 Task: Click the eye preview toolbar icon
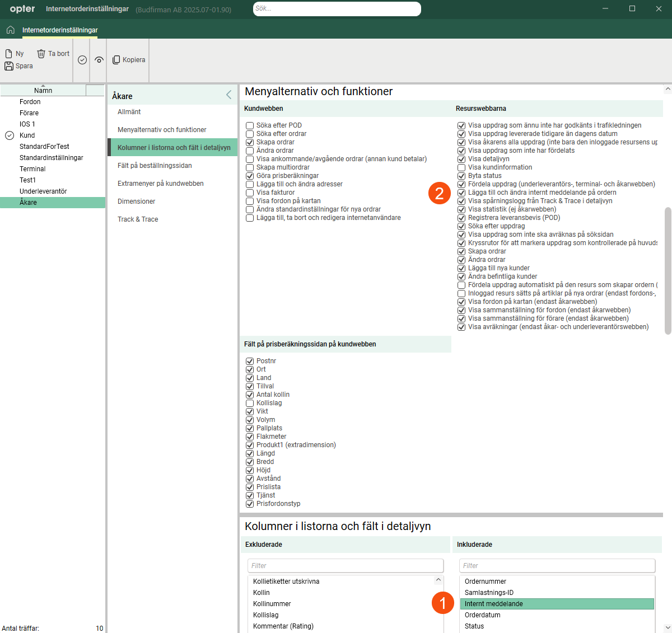pyautogui.click(x=99, y=60)
